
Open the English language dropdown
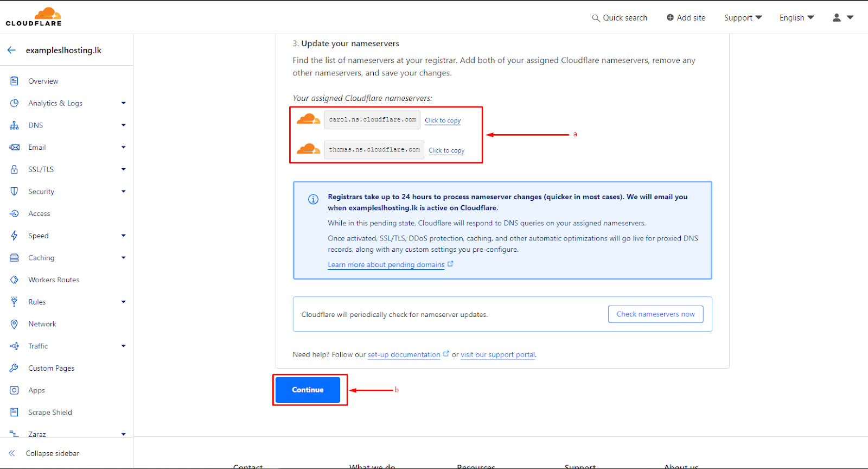[x=796, y=18]
